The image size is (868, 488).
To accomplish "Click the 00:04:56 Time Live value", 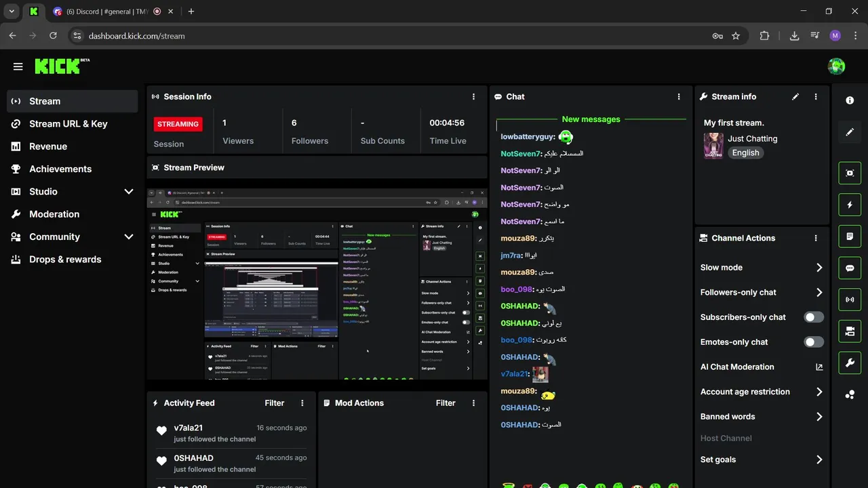I will [x=447, y=123].
